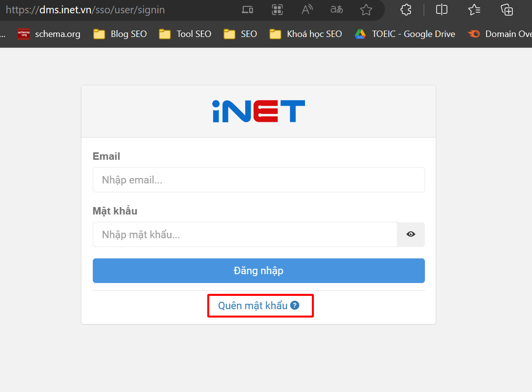Open the Quên mật khẩu link

point(259,306)
